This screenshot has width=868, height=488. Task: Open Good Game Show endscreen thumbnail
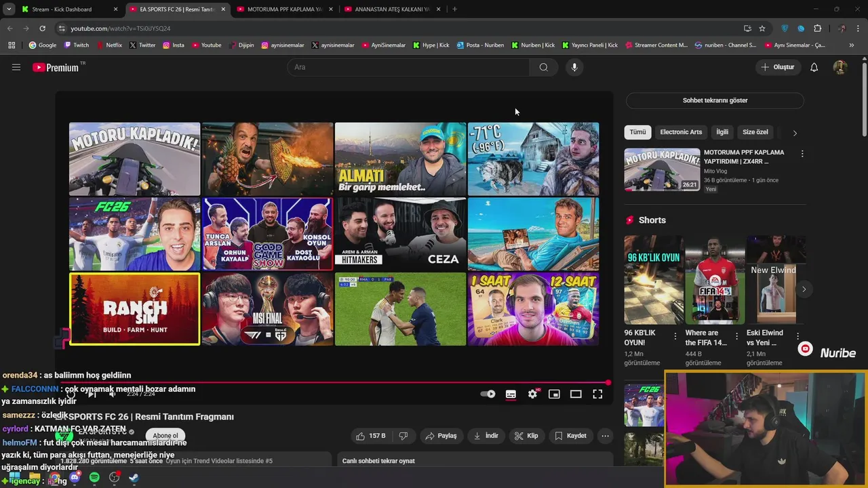pyautogui.click(x=267, y=234)
